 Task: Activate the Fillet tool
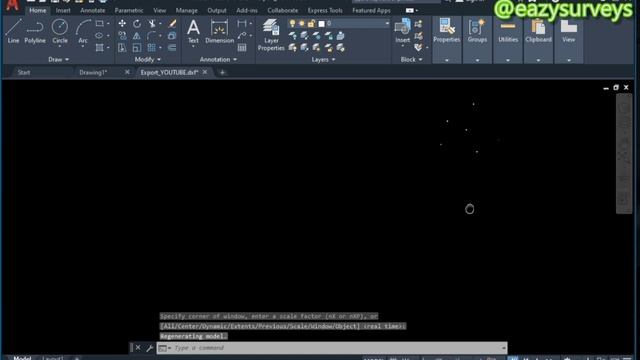pyautogui.click(x=151, y=36)
